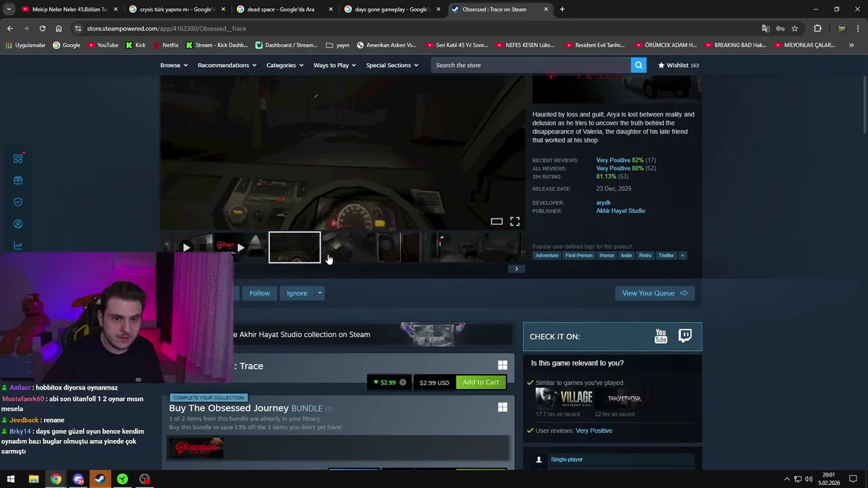Bookmark this page with the star icon

(795, 28)
